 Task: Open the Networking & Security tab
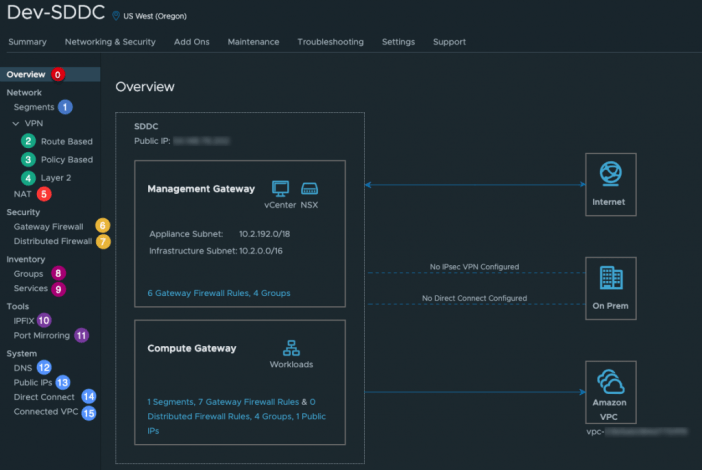click(x=110, y=42)
